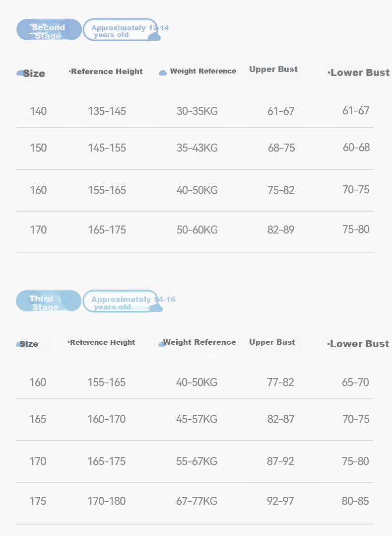
Task: Click the Third Stage badge
Action: (49, 301)
